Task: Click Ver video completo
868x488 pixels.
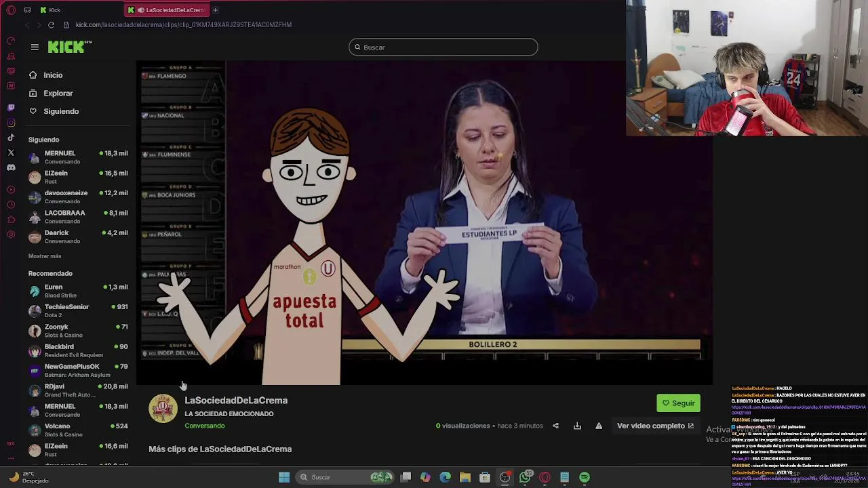Action: (x=655, y=426)
